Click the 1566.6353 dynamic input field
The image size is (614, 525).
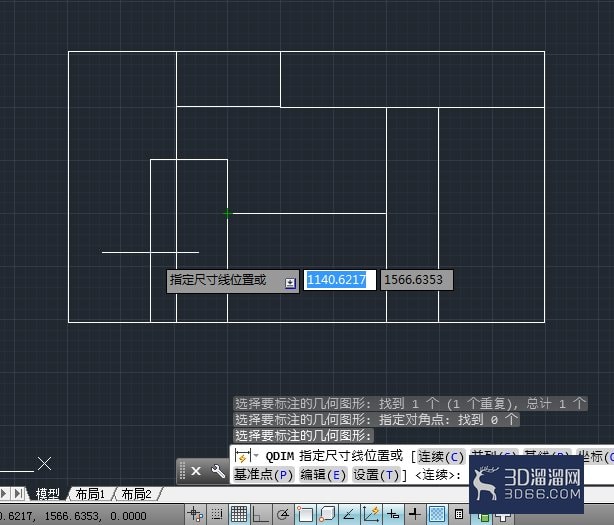tap(417, 280)
